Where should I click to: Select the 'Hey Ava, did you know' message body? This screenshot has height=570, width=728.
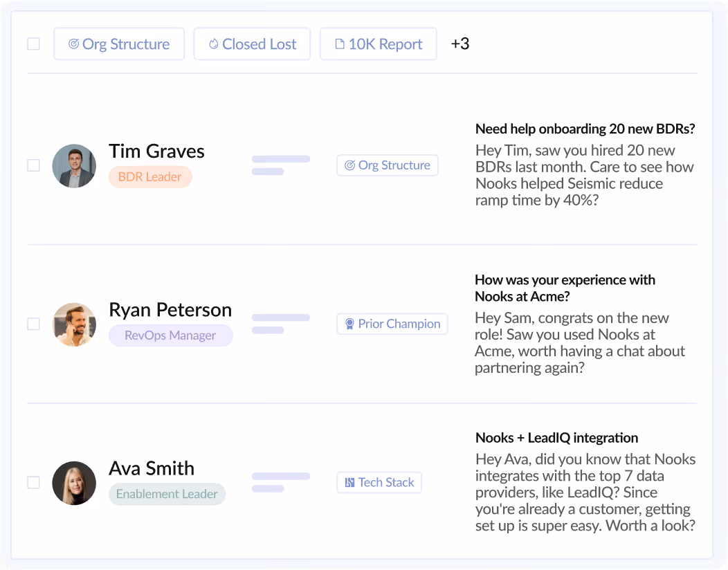(x=585, y=493)
